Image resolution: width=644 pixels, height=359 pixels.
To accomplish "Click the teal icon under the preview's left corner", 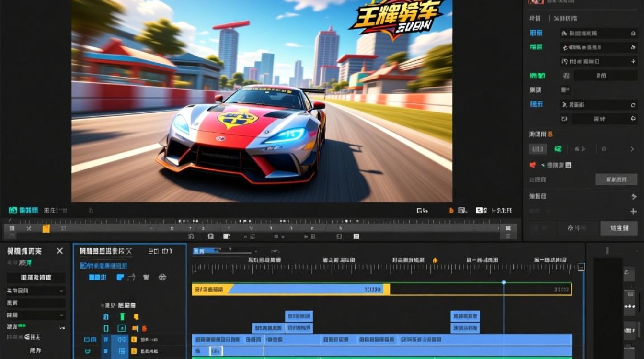I will (13, 210).
